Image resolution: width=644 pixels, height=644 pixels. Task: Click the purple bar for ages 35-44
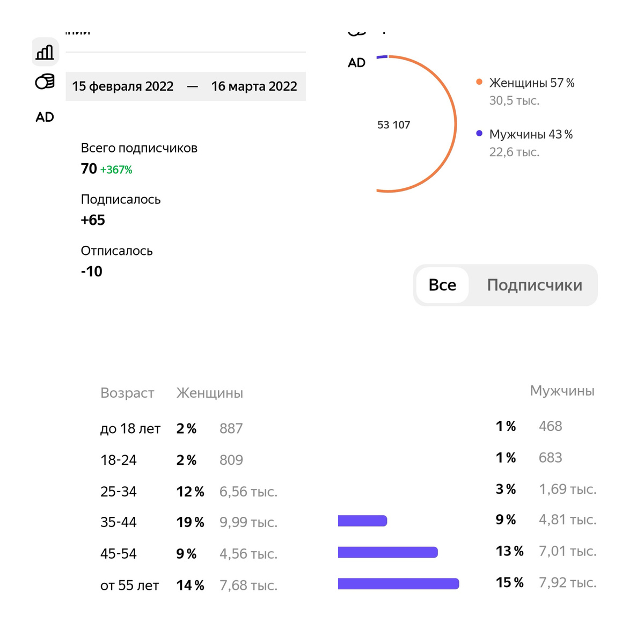[x=362, y=521]
